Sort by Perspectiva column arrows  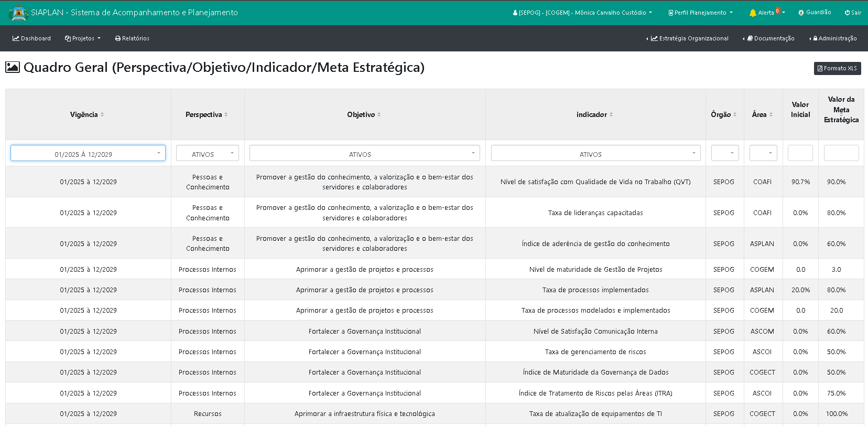(x=226, y=114)
